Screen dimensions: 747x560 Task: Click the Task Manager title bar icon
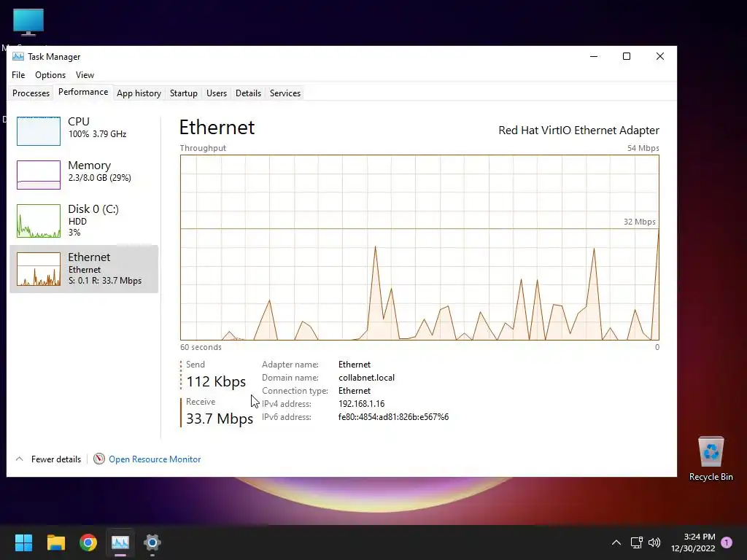click(18, 57)
